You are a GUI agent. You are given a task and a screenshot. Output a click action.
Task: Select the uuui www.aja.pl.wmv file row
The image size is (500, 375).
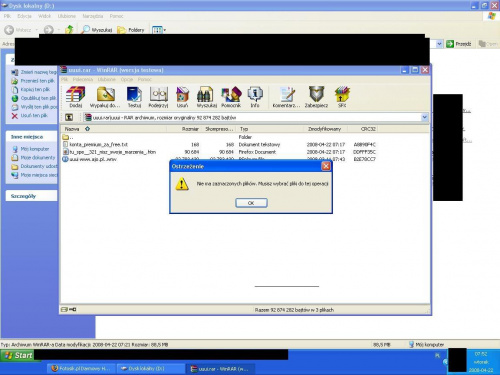(x=219, y=159)
